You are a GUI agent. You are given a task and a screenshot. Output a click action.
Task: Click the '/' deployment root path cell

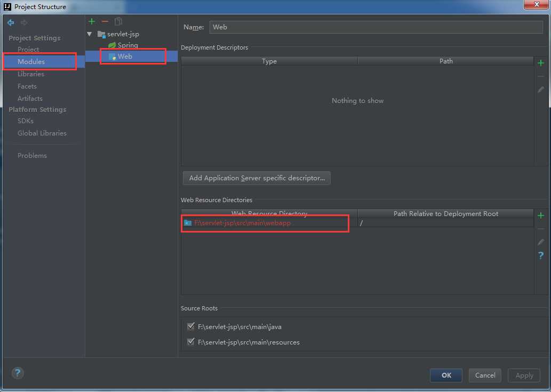(x=446, y=223)
